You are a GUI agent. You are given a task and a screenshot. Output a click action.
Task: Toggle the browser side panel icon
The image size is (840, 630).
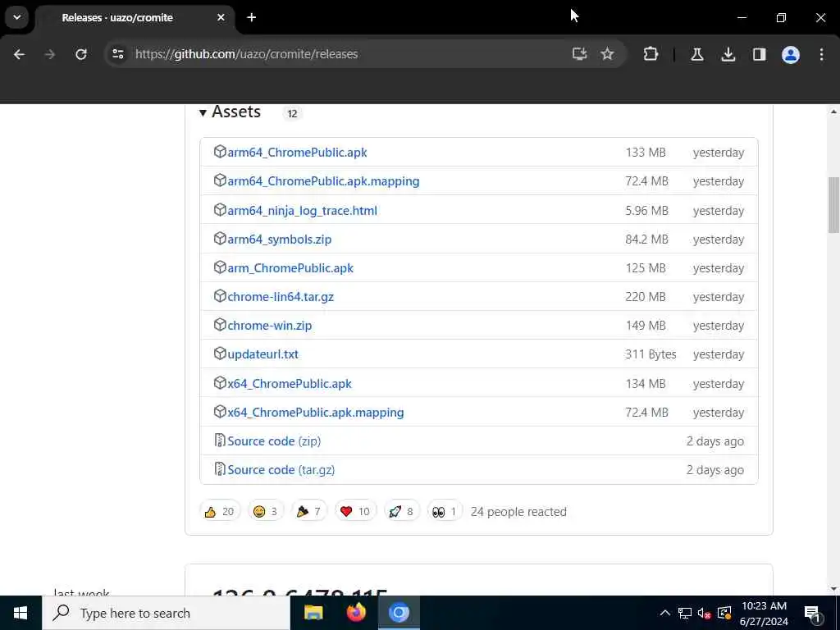point(759,54)
